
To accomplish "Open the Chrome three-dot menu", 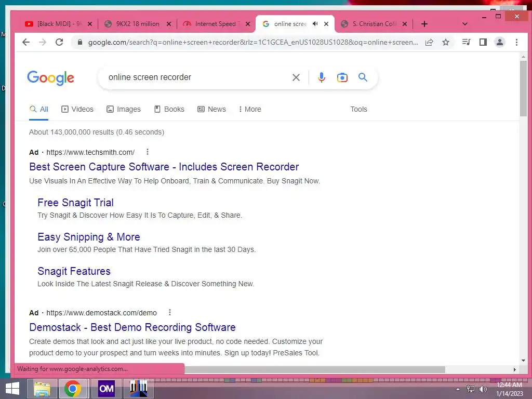I will (x=516, y=42).
